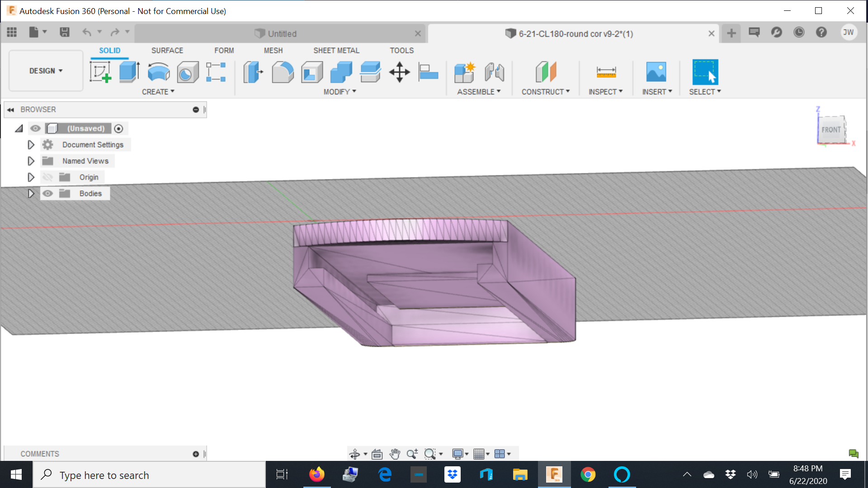Viewport: 868px width, 488px height.
Task: Click the Zoom magnifier in navigation bar
Action: tap(412, 454)
